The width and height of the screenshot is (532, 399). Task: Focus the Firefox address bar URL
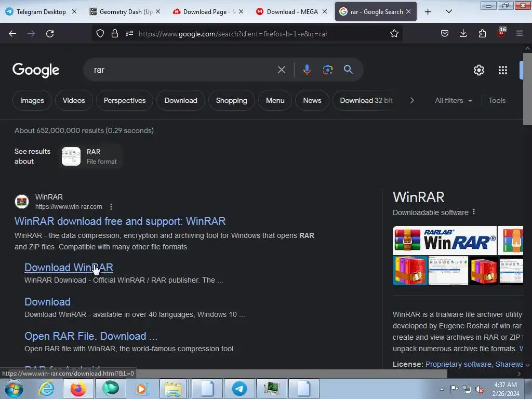pos(233,34)
